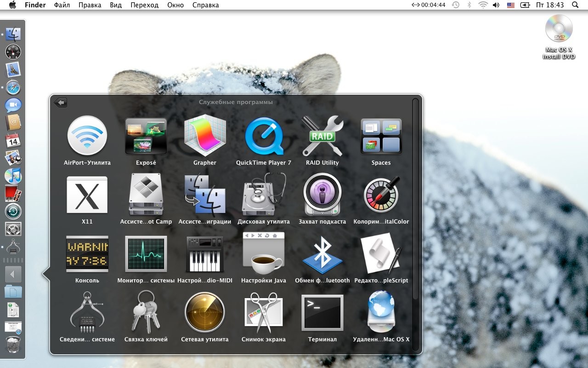Image resolution: width=588 pixels, height=368 pixels.
Task: Open the Apple menu
Action: [12, 5]
